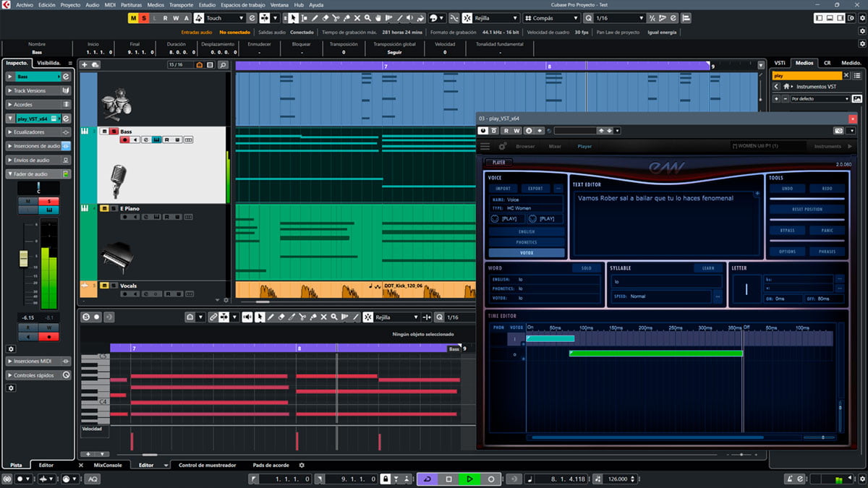Switch to the MixConsole lower zone tab
The height and width of the screenshot is (488, 868).
coord(108,465)
